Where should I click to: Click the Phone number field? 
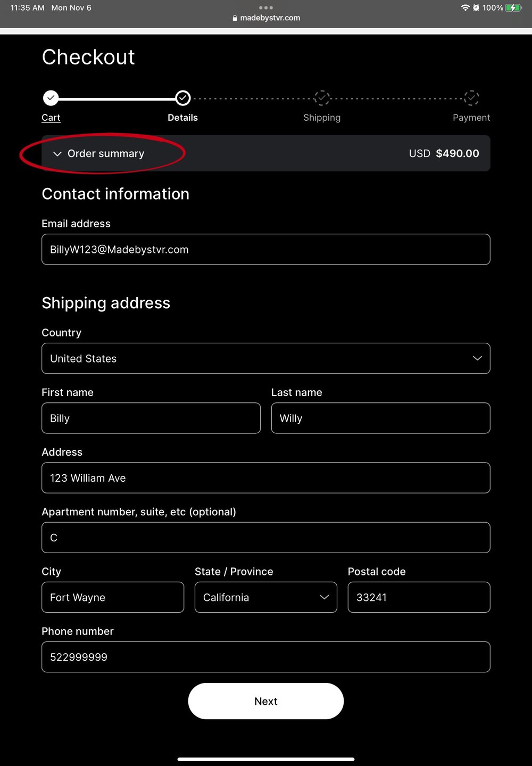click(x=265, y=657)
